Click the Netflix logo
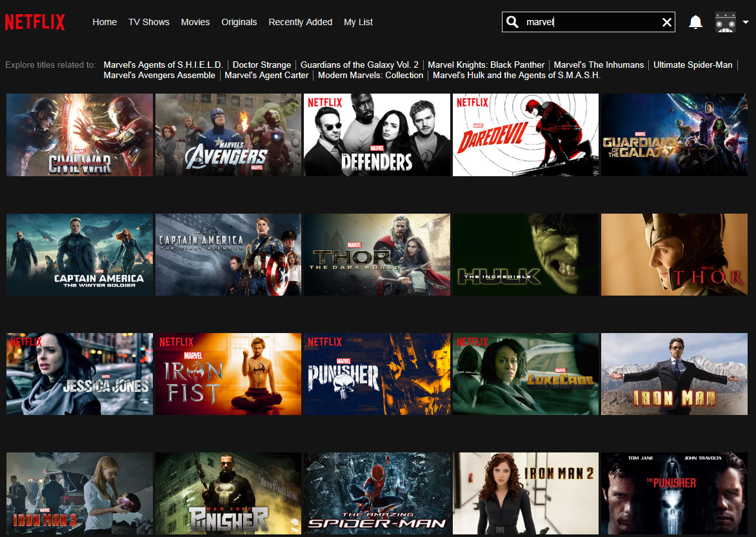756x537 pixels. [35, 22]
